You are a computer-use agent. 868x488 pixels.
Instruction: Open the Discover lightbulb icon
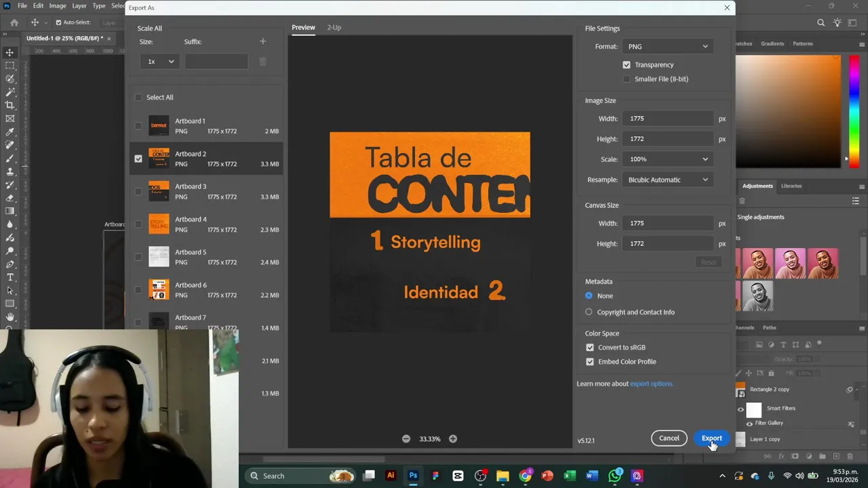839,22
